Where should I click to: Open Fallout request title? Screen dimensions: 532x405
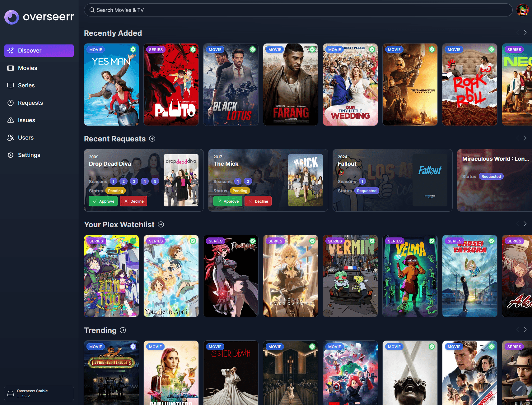pos(347,164)
